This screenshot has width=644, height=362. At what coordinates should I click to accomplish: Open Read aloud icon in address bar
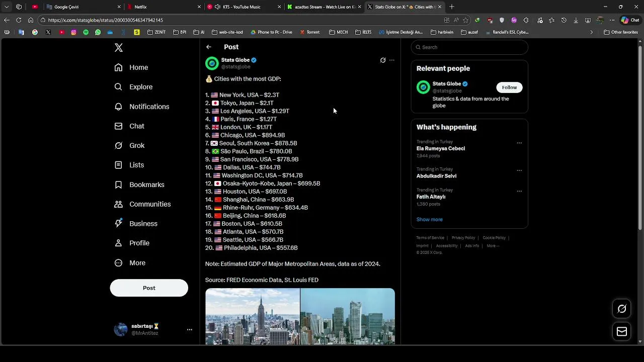[456, 20]
